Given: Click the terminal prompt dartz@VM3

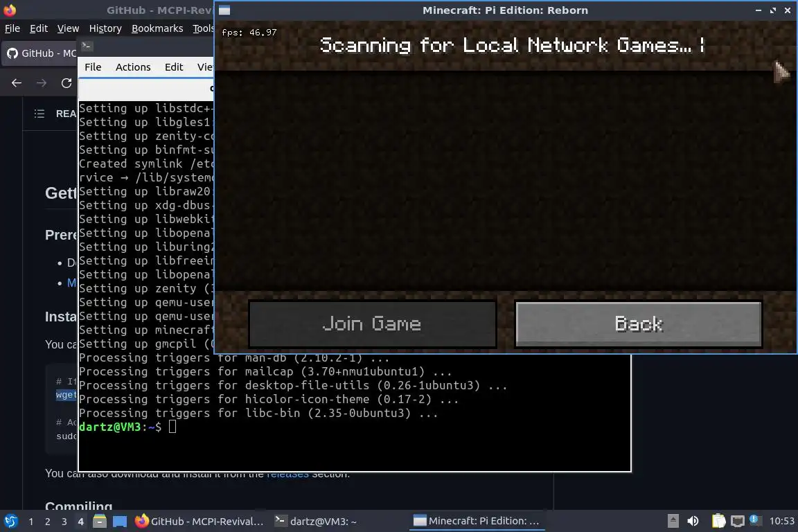Looking at the screenshot, I should 120,427.
